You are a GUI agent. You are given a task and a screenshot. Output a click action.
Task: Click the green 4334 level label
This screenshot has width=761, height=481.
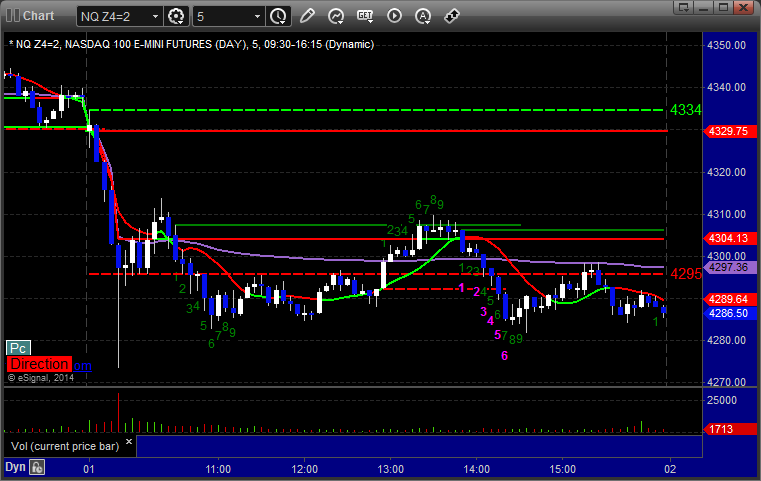click(685, 110)
